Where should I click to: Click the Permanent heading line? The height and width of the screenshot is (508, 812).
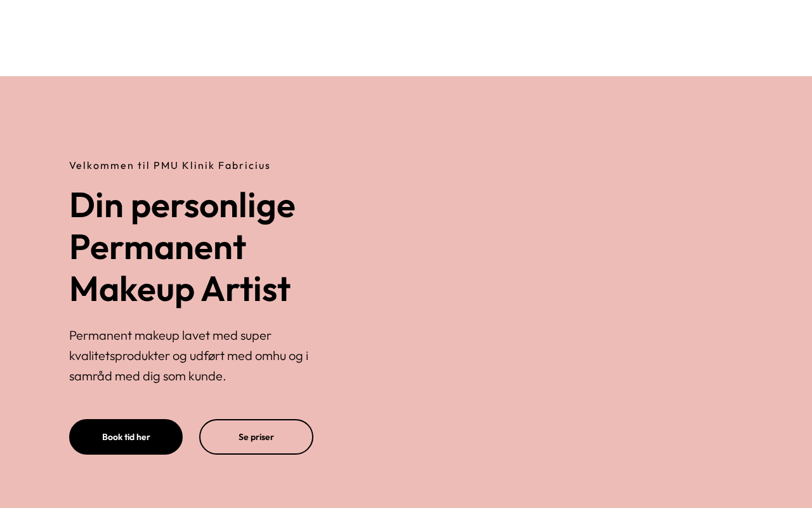[157, 247]
